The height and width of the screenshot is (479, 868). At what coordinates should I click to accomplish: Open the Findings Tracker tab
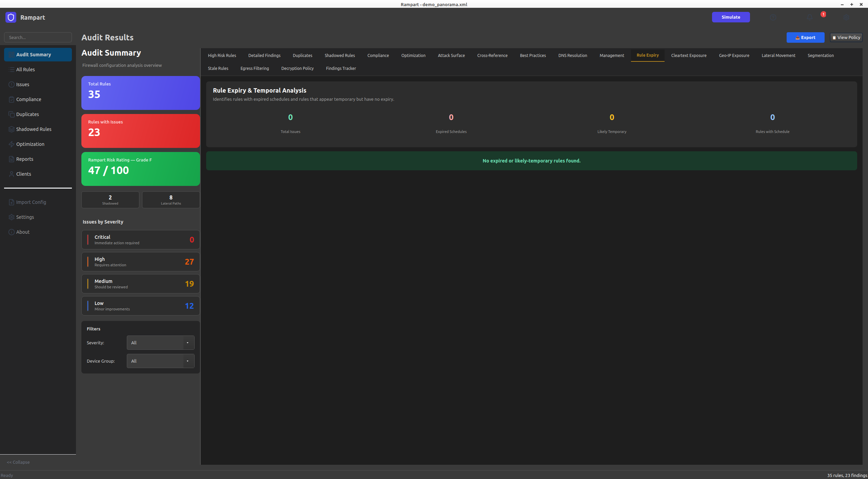point(341,68)
